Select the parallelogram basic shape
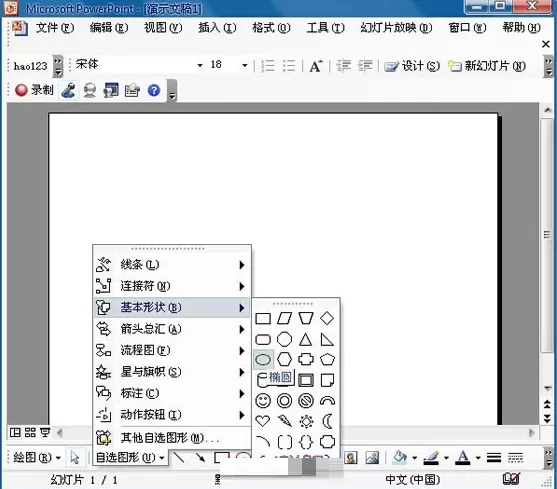 pos(285,319)
